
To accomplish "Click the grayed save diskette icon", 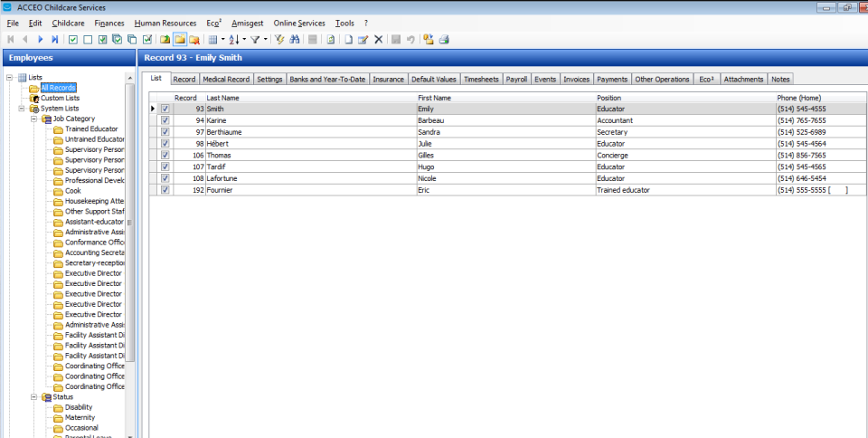I will click(396, 39).
